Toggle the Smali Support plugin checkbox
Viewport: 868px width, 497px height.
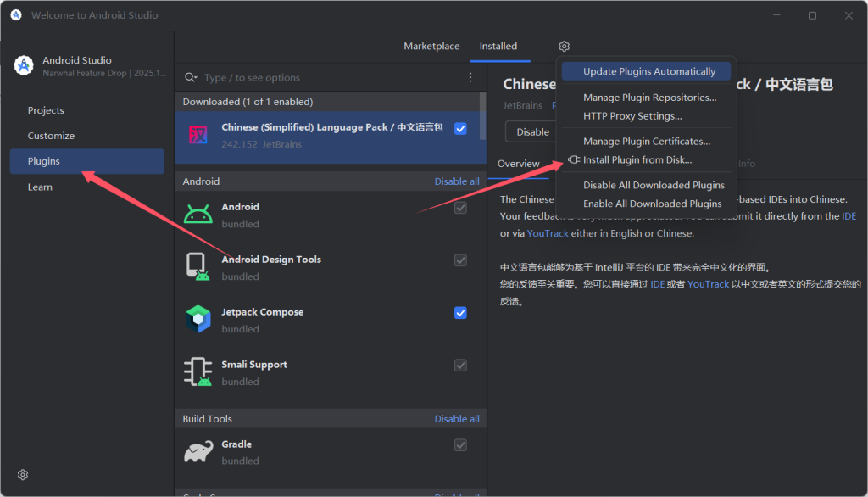tap(460, 366)
